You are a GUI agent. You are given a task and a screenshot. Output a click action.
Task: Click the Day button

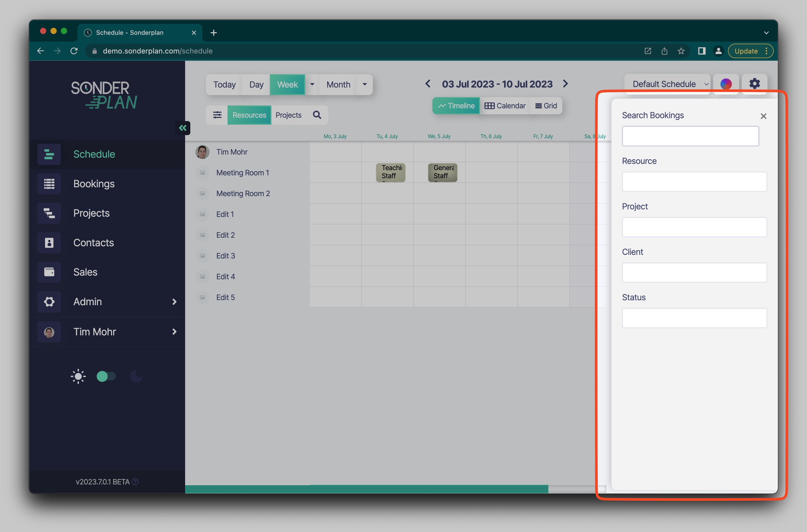257,84
